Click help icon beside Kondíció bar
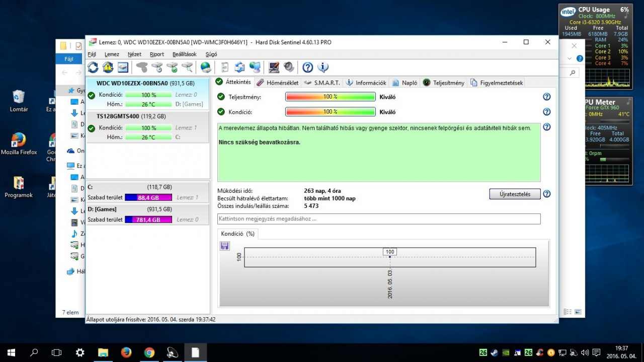The height and width of the screenshot is (362, 644). click(547, 112)
